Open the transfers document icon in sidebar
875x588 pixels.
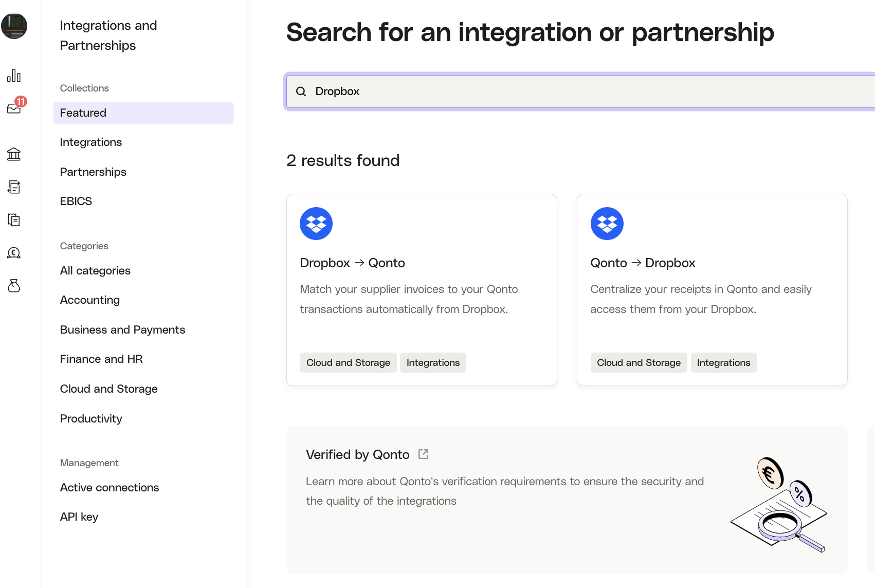pyautogui.click(x=14, y=187)
